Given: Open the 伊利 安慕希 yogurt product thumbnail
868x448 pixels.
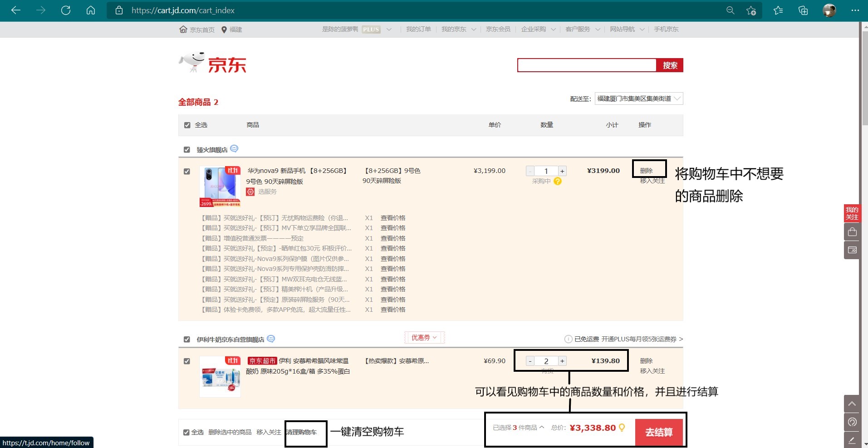Looking at the screenshot, I should click(220, 377).
